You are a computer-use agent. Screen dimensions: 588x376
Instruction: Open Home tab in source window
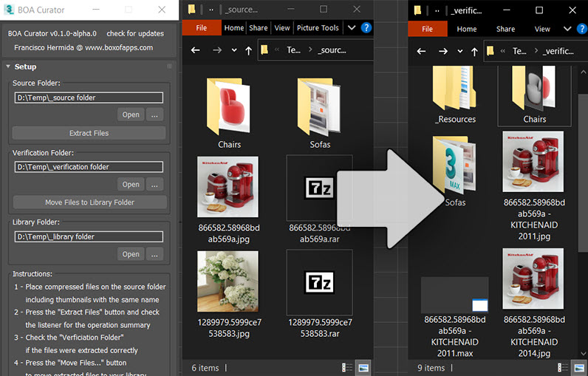click(x=234, y=28)
